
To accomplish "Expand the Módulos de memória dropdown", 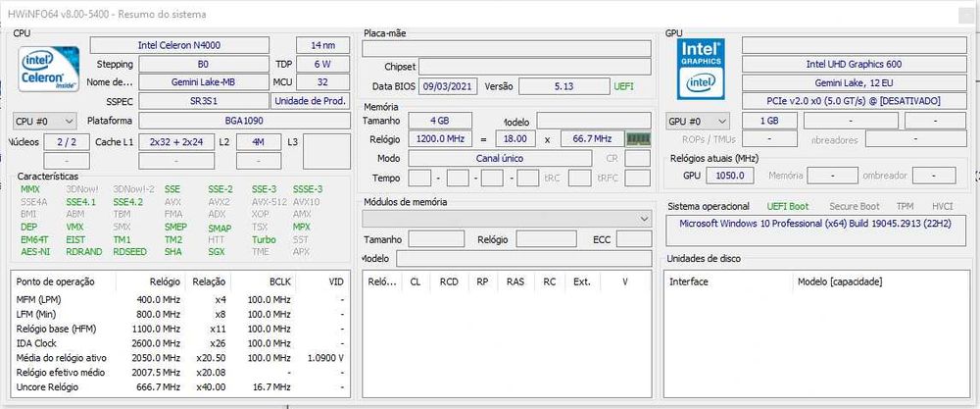I will (507, 219).
